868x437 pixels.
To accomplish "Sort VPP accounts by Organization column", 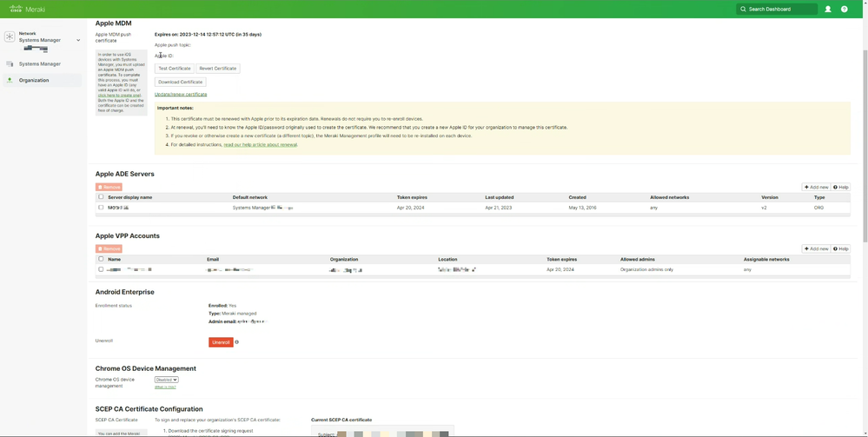I will coord(344,259).
